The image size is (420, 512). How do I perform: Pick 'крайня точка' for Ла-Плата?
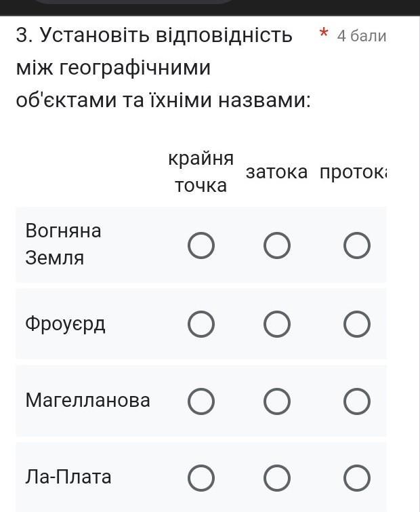click(201, 479)
